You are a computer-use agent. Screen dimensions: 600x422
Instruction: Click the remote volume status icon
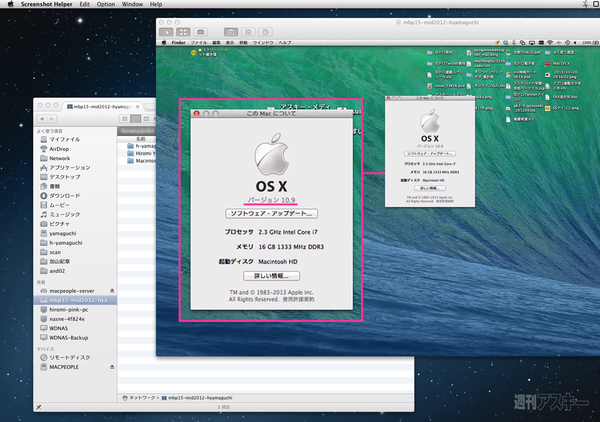(x=575, y=42)
